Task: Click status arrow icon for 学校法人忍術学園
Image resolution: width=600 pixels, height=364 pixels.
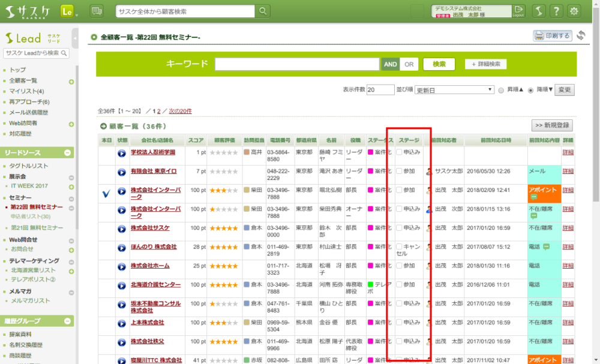Action: [122, 154]
